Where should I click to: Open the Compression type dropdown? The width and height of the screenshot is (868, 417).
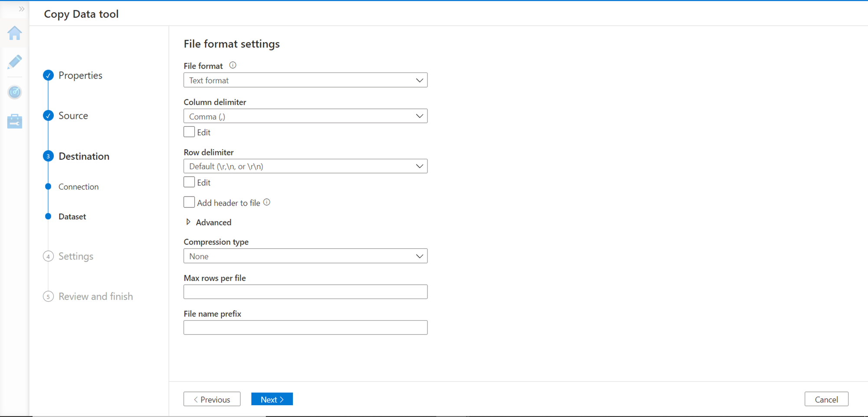tap(305, 256)
